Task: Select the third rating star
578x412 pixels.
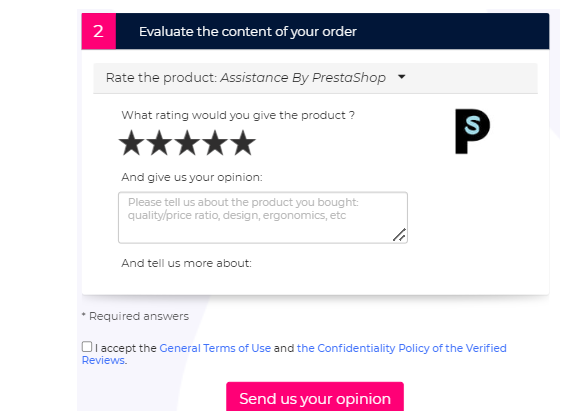Action: click(187, 142)
